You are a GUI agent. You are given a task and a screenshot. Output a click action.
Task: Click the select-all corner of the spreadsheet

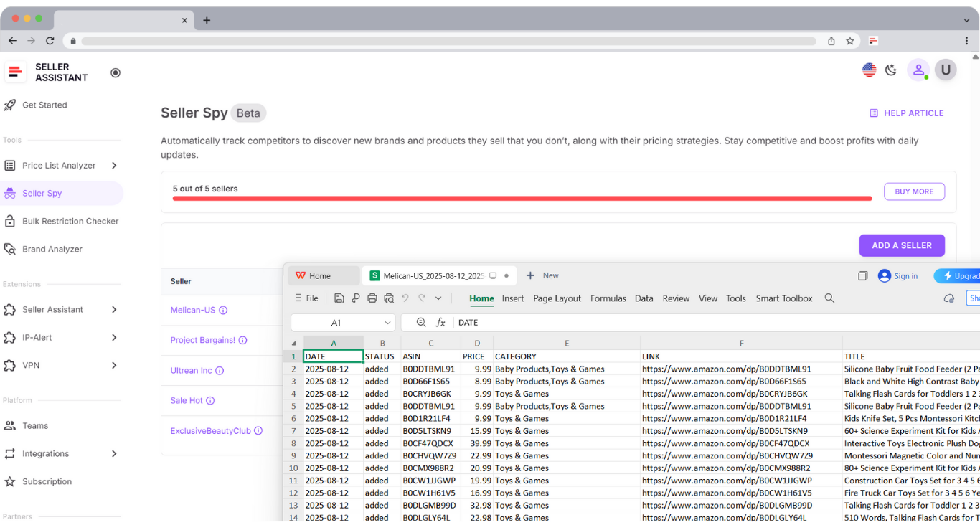(x=293, y=344)
